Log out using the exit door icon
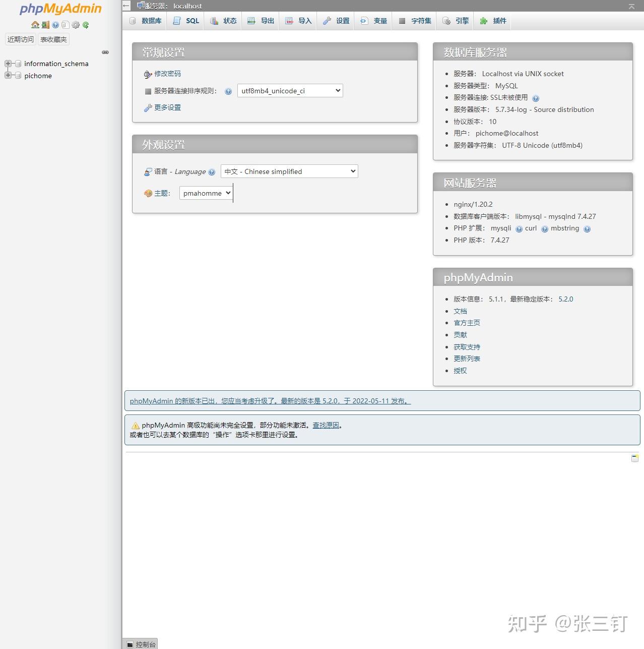The width and height of the screenshot is (644, 649). point(45,25)
